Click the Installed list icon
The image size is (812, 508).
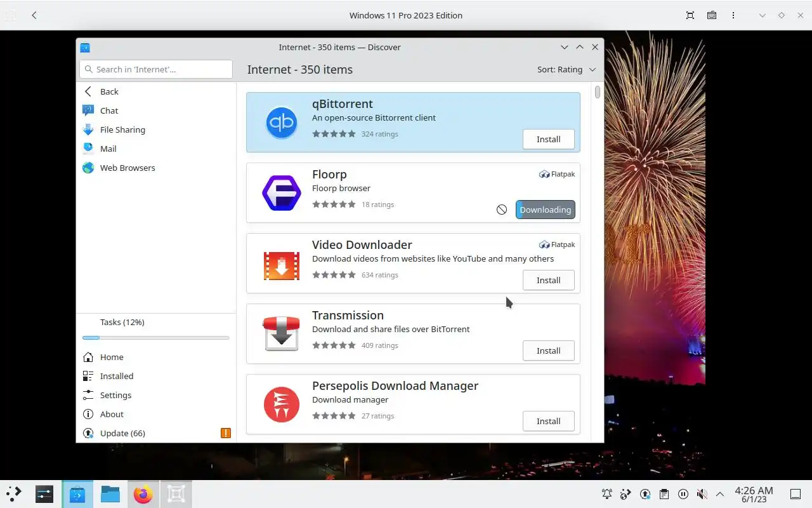pyautogui.click(x=88, y=376)
